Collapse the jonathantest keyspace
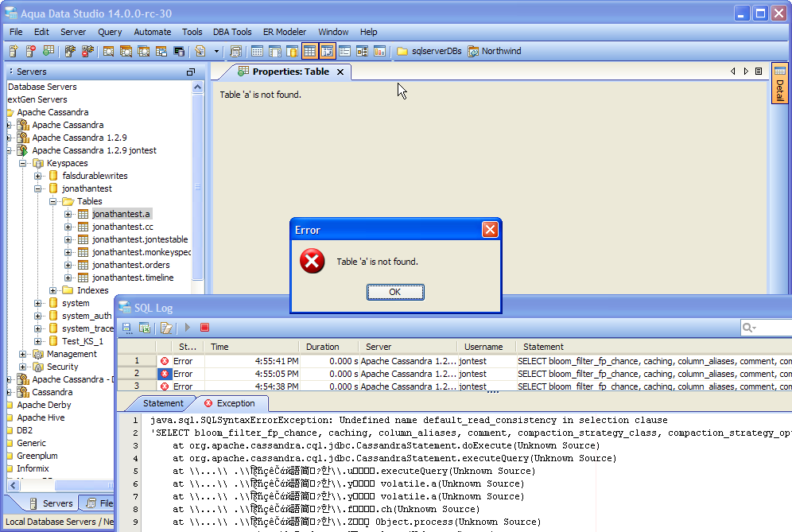 [38, 188]
